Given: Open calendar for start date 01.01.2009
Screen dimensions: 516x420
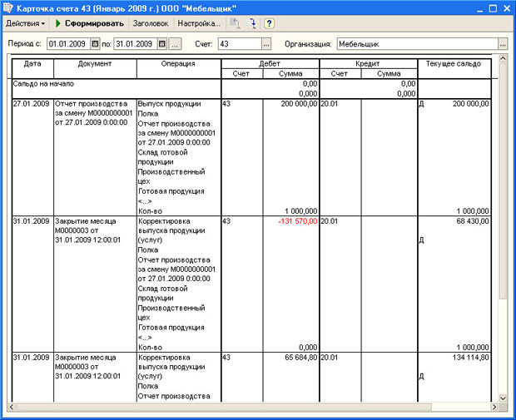Looking at the screenshot, I should (95, 44).
